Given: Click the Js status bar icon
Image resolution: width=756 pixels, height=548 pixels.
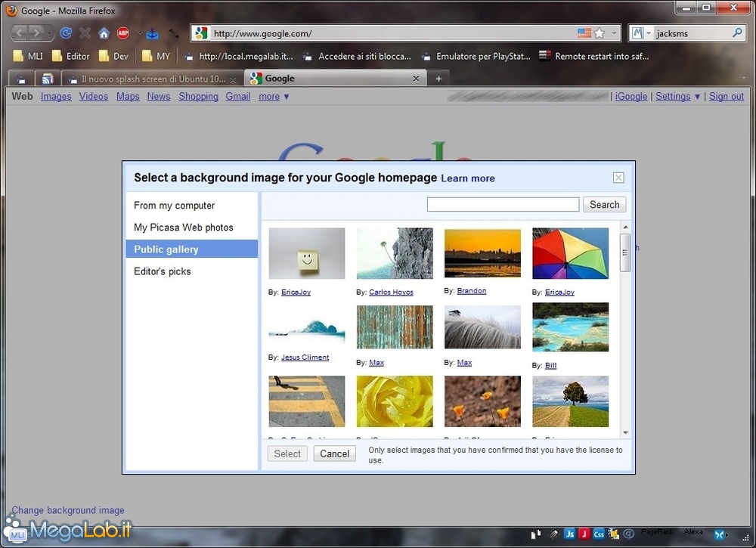Looking at the screenshot, I should click(570, 534).
